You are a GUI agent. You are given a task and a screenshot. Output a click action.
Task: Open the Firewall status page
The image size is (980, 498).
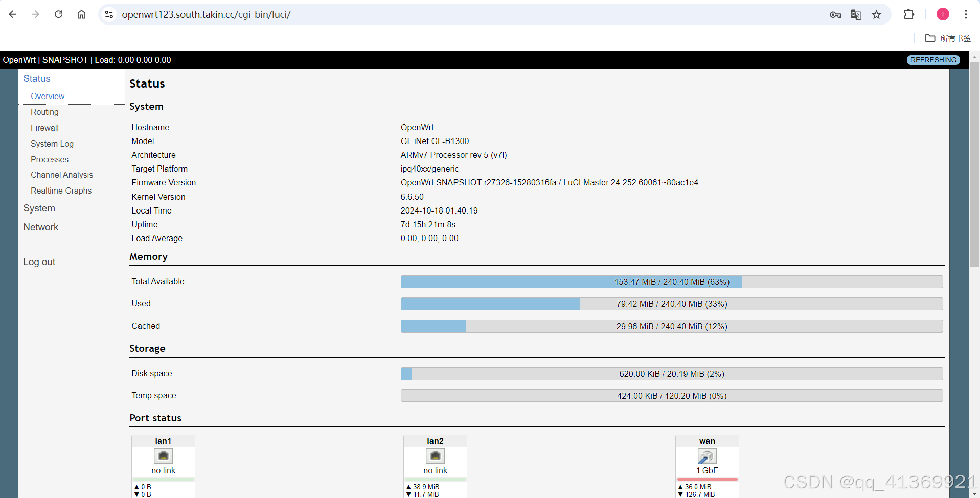[x=44, y=128]
